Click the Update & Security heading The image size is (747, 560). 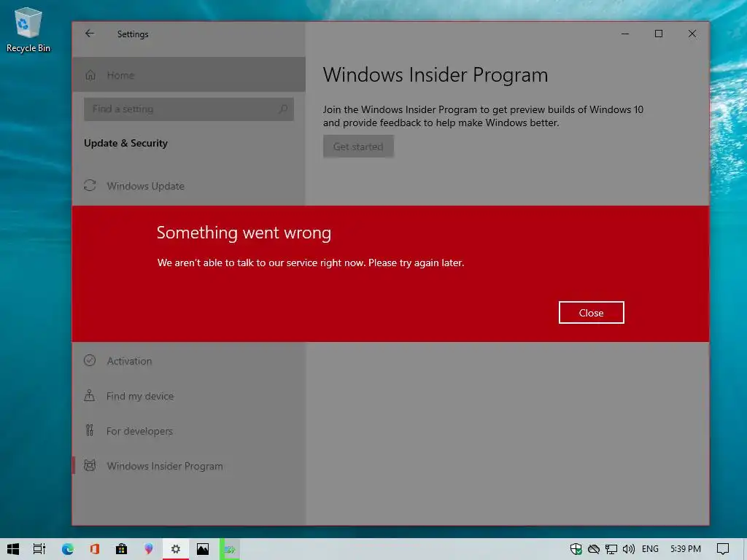pos(125,143)
